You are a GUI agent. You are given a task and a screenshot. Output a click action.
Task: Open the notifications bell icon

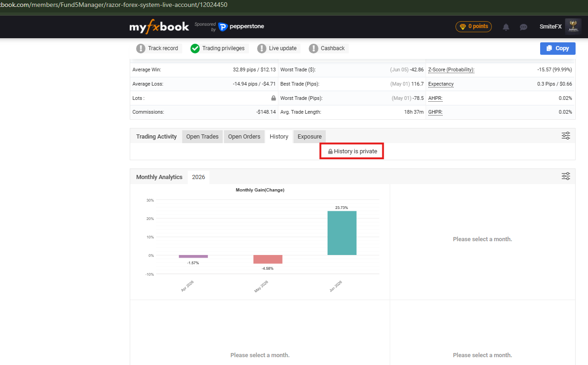click(x=506, y=27)
